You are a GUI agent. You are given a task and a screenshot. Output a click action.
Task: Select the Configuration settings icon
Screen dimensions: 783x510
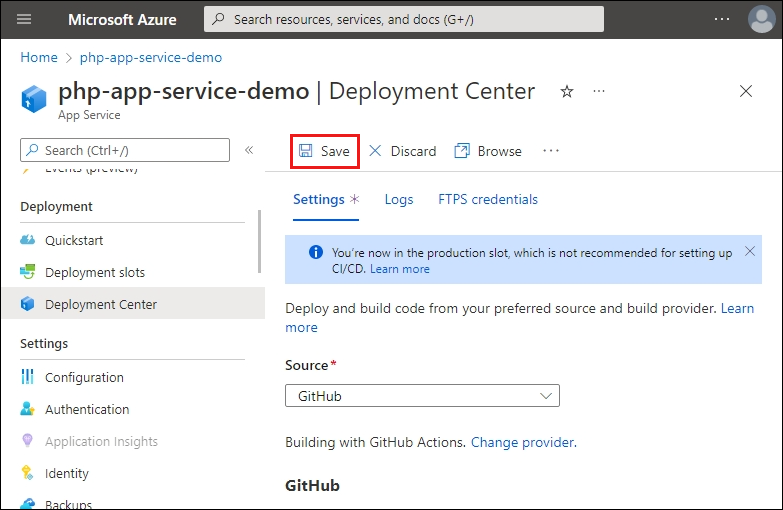click(27, 377)
